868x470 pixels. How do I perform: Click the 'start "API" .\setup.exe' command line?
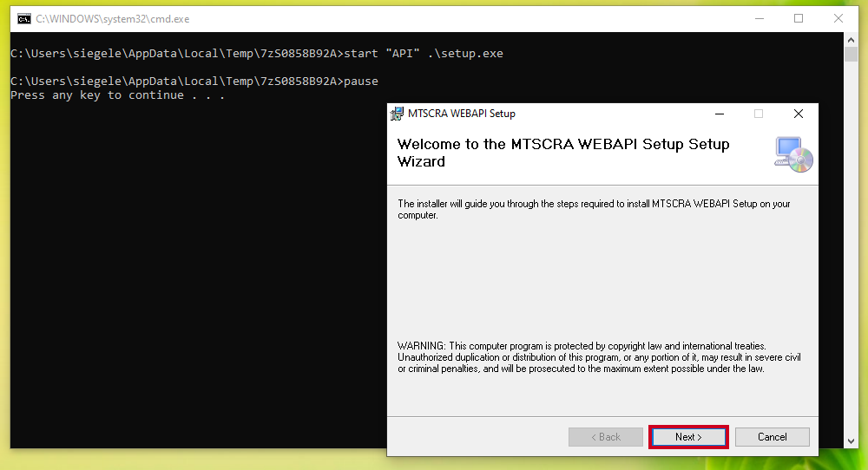tap(257, 54)
